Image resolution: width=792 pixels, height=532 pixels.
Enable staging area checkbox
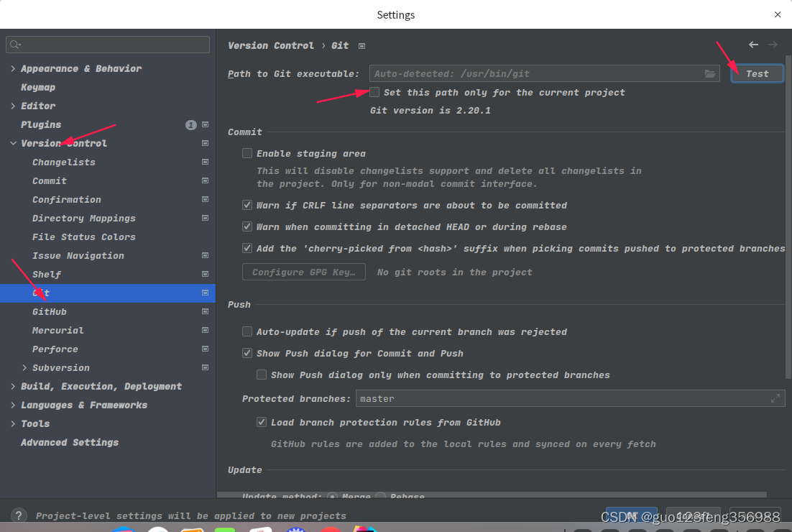point(247,153)
